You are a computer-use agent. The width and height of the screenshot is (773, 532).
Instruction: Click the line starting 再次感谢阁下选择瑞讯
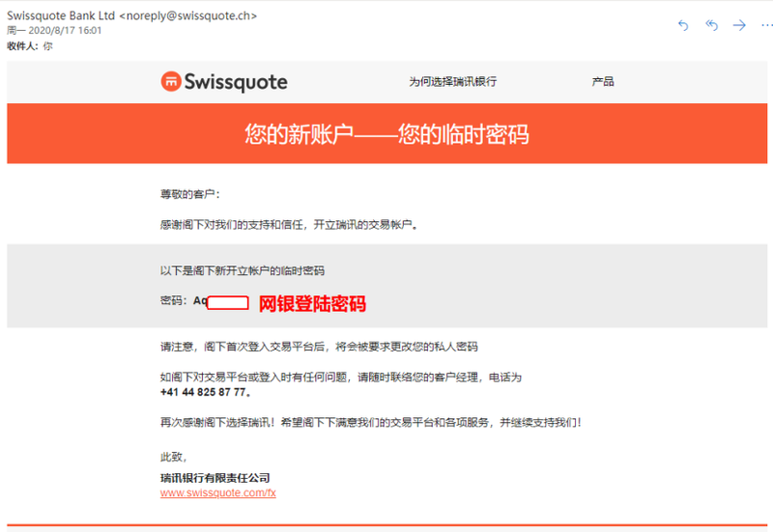pyautogui.click(x=371, y=423)
